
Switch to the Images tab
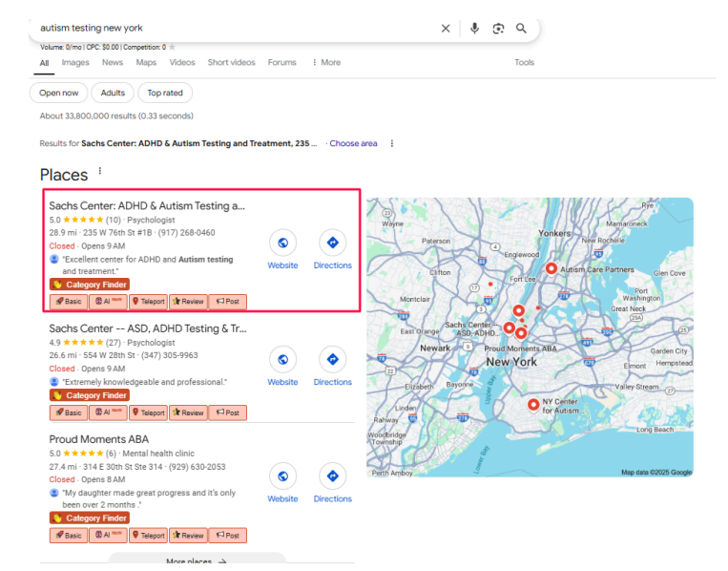pyautogui.click(x=75, y=62)
